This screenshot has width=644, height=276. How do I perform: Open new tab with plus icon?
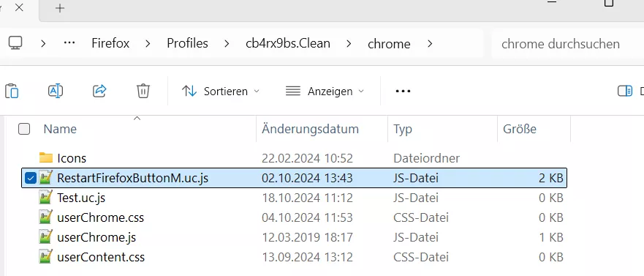click(60, 8)
